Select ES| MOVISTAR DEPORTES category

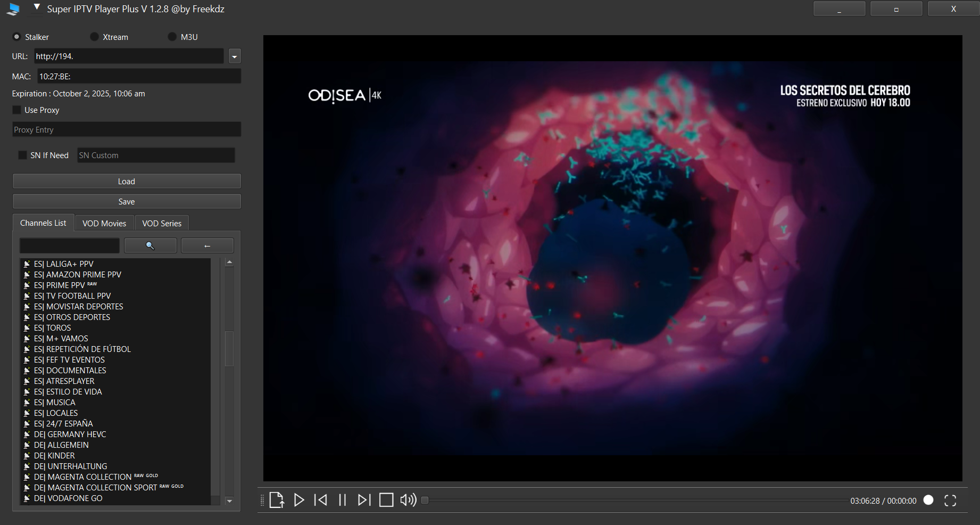(115, 306)
